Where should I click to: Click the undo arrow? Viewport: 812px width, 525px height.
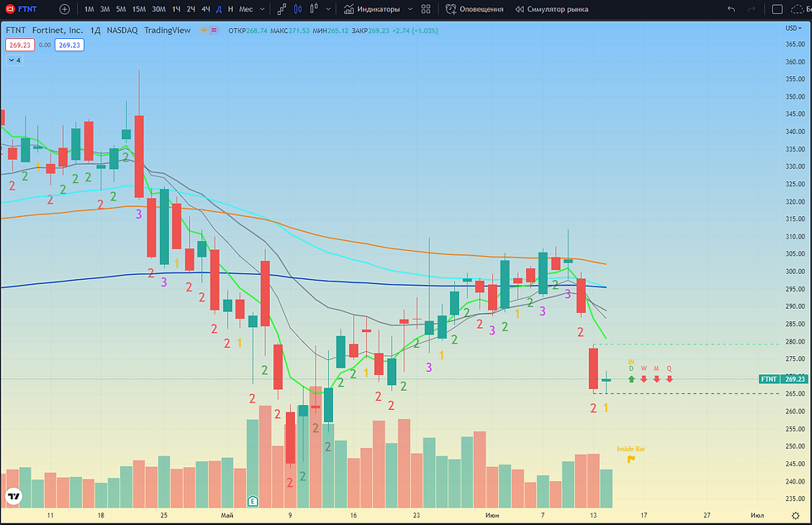(731, 9)
